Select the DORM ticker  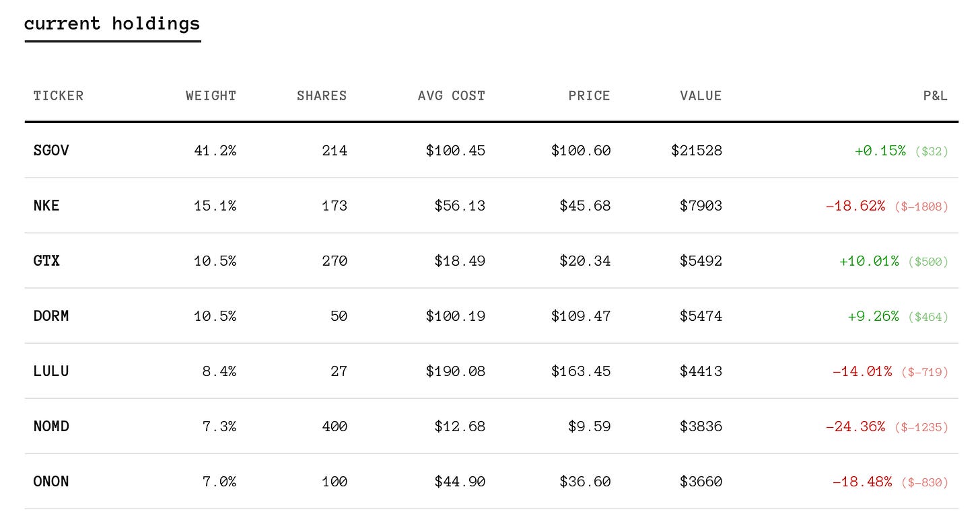pos(51,316)
